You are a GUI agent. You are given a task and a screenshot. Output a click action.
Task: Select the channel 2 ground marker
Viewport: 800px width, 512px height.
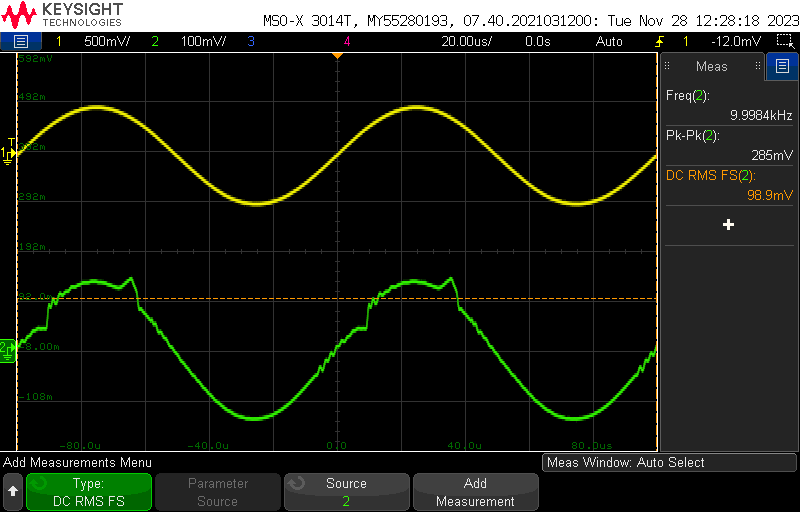pos(7,347)
